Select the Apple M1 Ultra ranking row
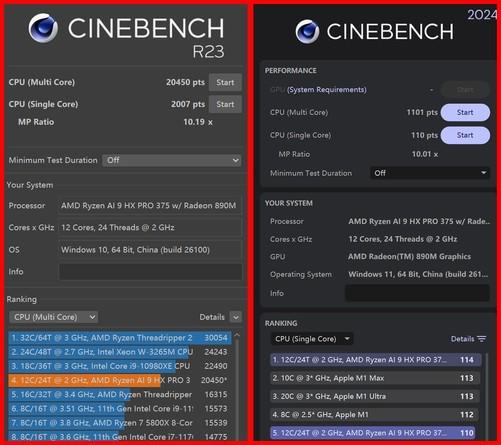 pos(375,396)
